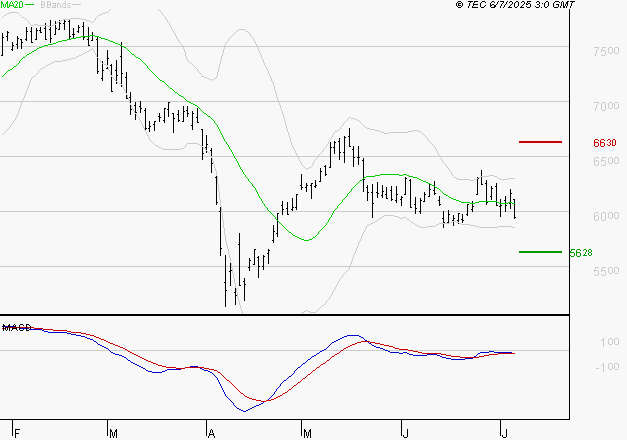Click the 7000 price axis label
This screenshot has height=440, width=627.
[606, 106]
